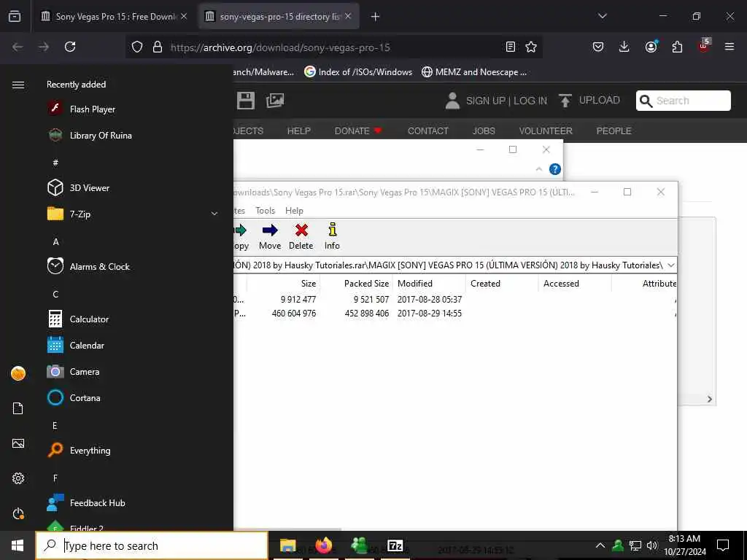Image resolution: width=747 pixels, height=560 pixels.
Task: Open MEMZ and Noescape bookmark
Action: (474, 72)
